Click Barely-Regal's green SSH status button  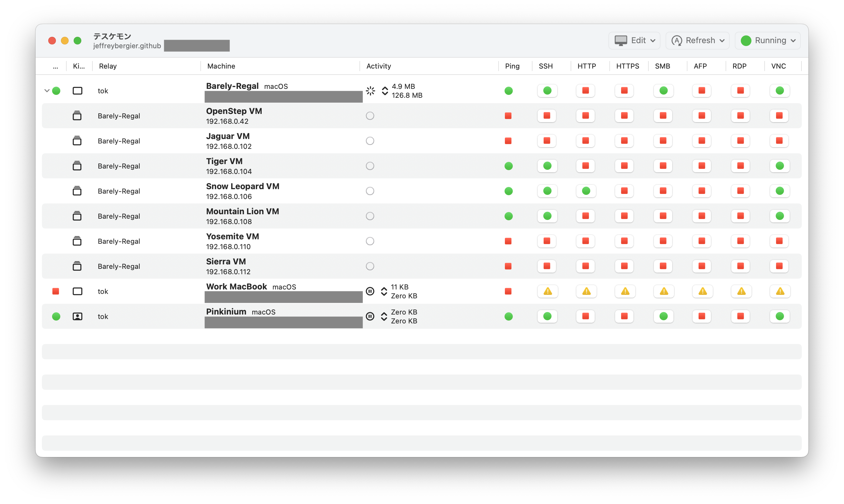547,91
